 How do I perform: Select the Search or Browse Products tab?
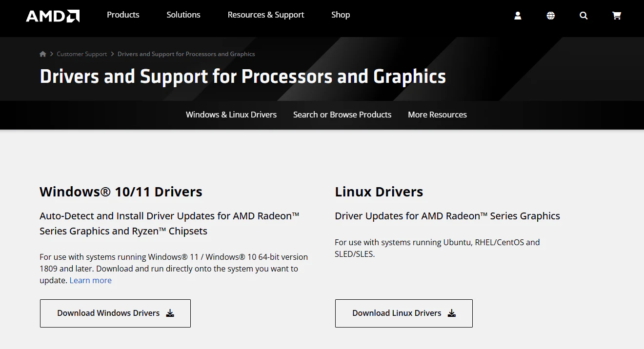point(342,115)
